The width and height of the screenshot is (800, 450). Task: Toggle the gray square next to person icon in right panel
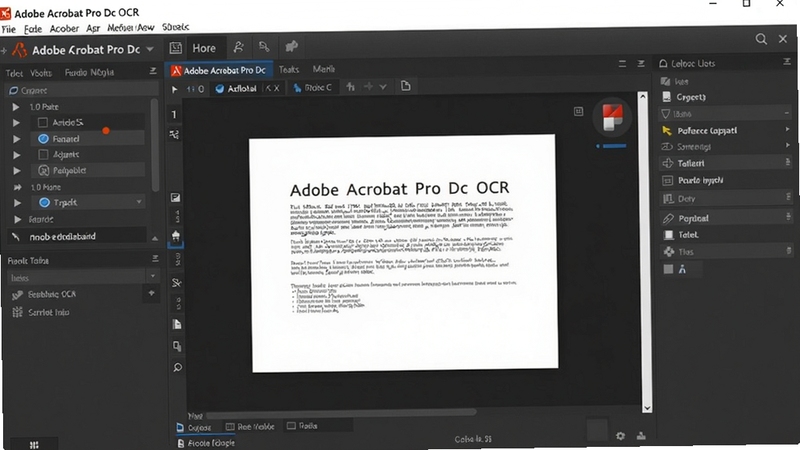coord(668,269)
